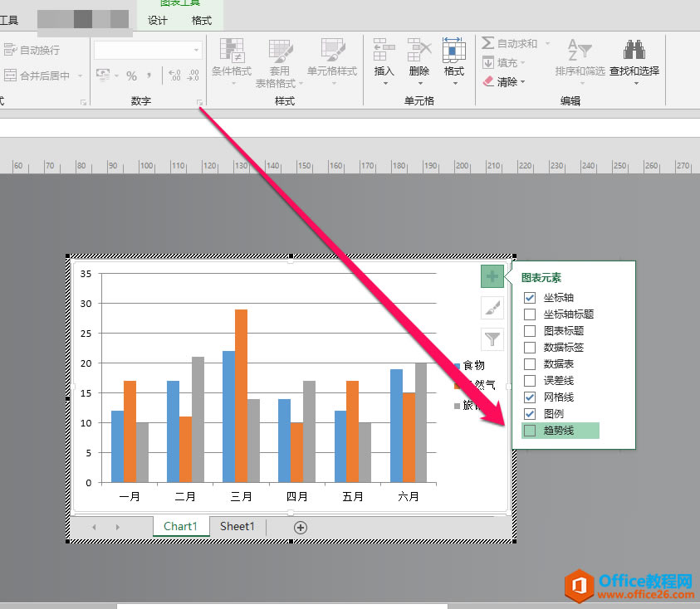Click the green plus Chart Elements button
Image resolution: width=700 pixels, height=609 pixels.
tap(492, 276)
